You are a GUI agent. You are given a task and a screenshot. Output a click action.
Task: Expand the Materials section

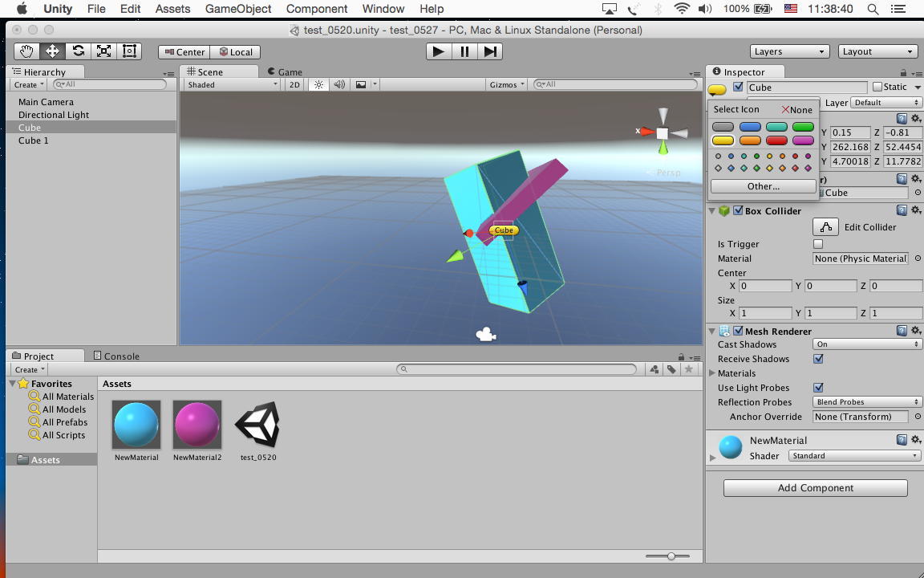pos(713,373)
